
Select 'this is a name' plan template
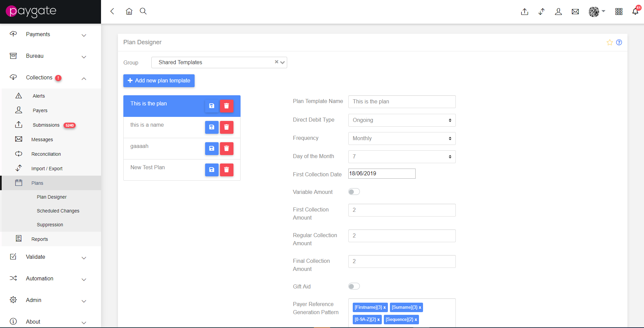(x=147, y=125)
